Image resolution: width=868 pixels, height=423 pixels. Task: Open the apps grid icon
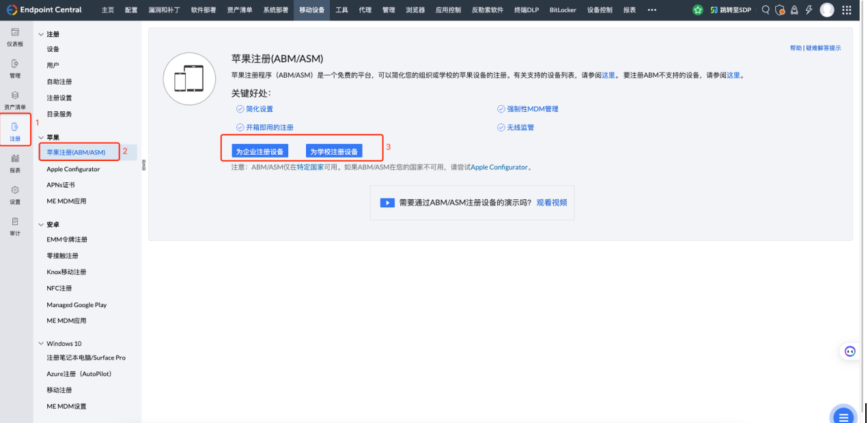(x=847, y=10)
